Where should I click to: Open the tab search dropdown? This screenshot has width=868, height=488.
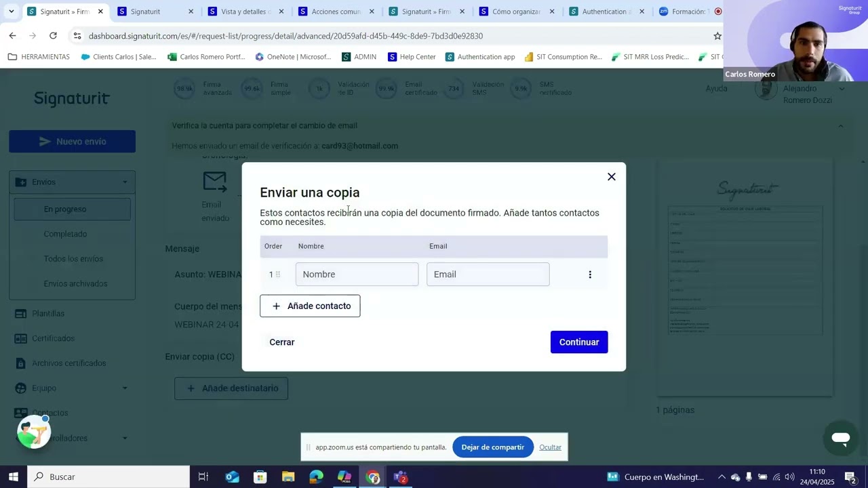pos(11,12)
